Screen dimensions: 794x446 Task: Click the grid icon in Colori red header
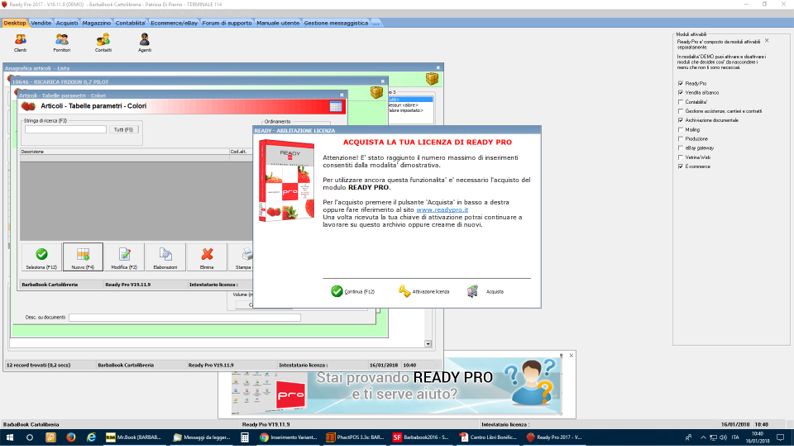[335, 106]
